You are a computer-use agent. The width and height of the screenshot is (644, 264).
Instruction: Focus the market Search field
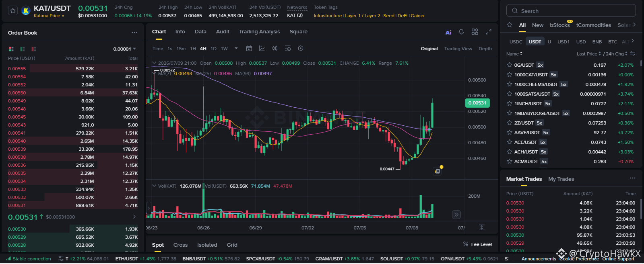point(571,11)
